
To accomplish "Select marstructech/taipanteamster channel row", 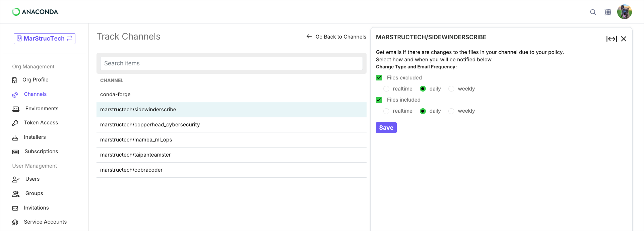I will pos(232,155).
